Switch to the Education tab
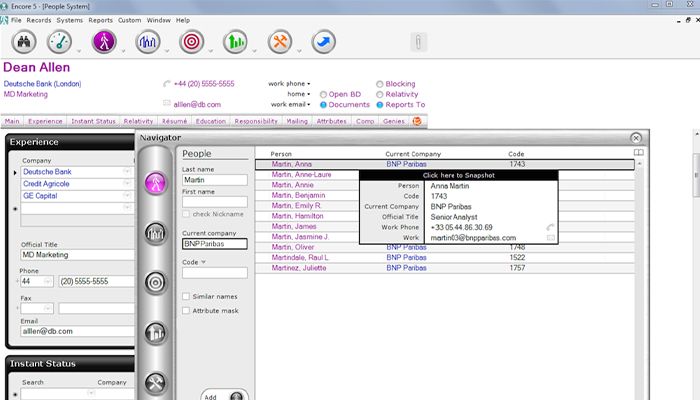This screenshot has width=700, height=400. (211, 121)
